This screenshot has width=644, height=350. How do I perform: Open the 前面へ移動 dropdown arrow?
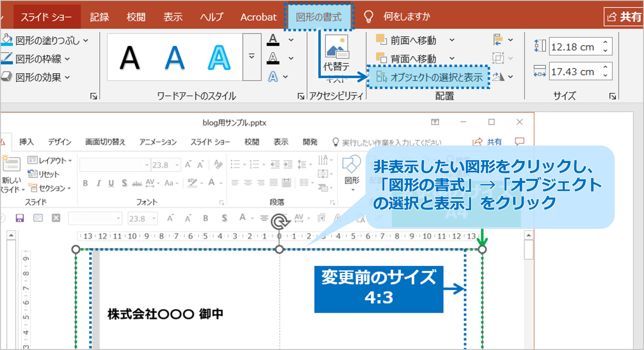pyautogui.click(x=452, y=40)
